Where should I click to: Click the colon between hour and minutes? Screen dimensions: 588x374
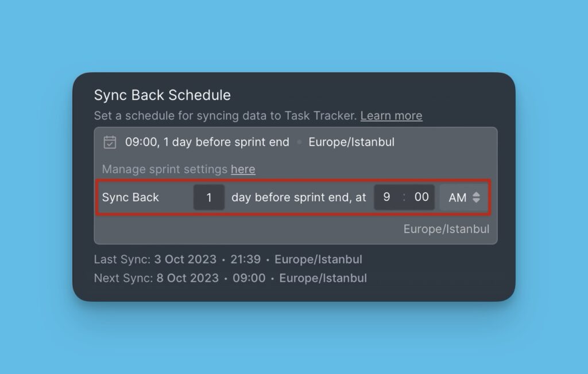point(404,197)
